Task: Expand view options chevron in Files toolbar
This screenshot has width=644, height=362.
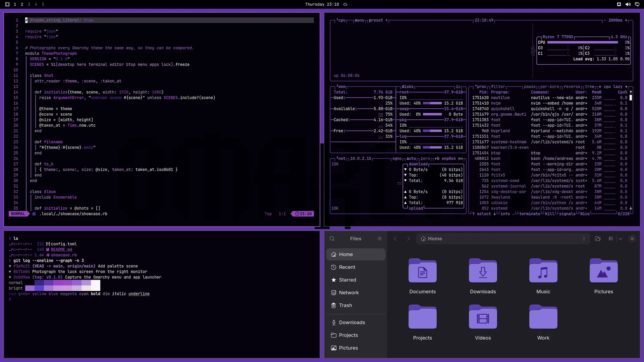Action: [621, 239]
